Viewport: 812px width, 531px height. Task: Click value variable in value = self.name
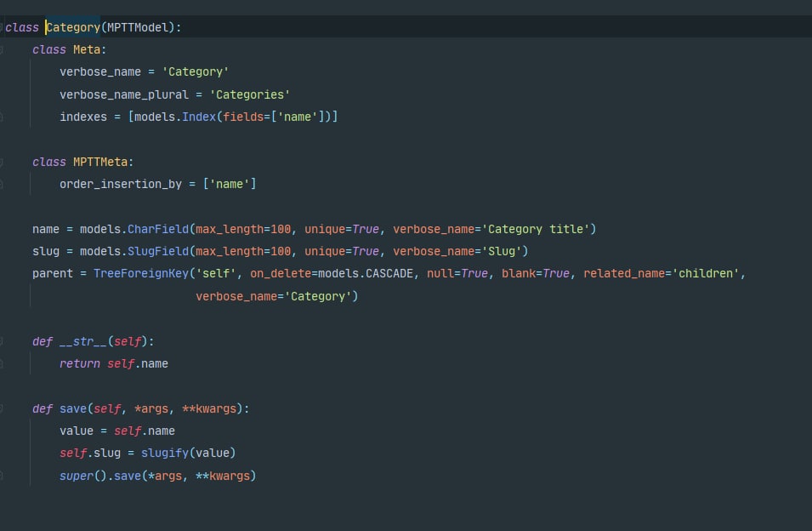pos(77,431)
